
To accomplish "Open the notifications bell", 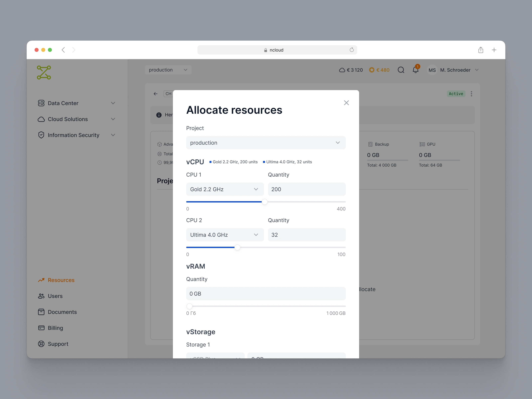I will 415,70.
